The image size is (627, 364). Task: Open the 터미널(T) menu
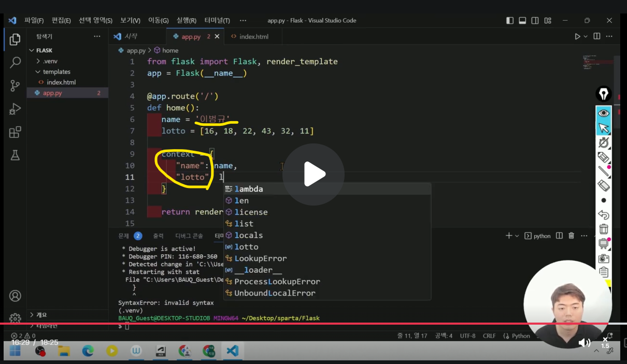pyautogui.click(x=217, y=20)
